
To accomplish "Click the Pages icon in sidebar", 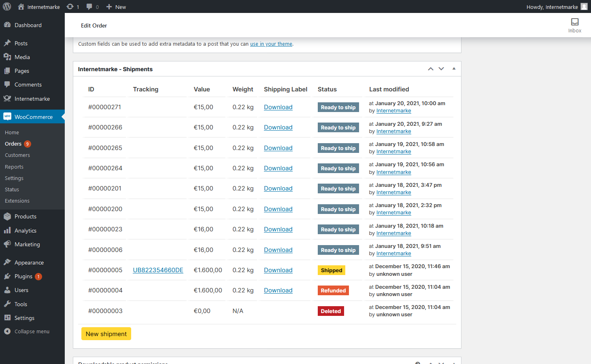I will coord(7,71).
